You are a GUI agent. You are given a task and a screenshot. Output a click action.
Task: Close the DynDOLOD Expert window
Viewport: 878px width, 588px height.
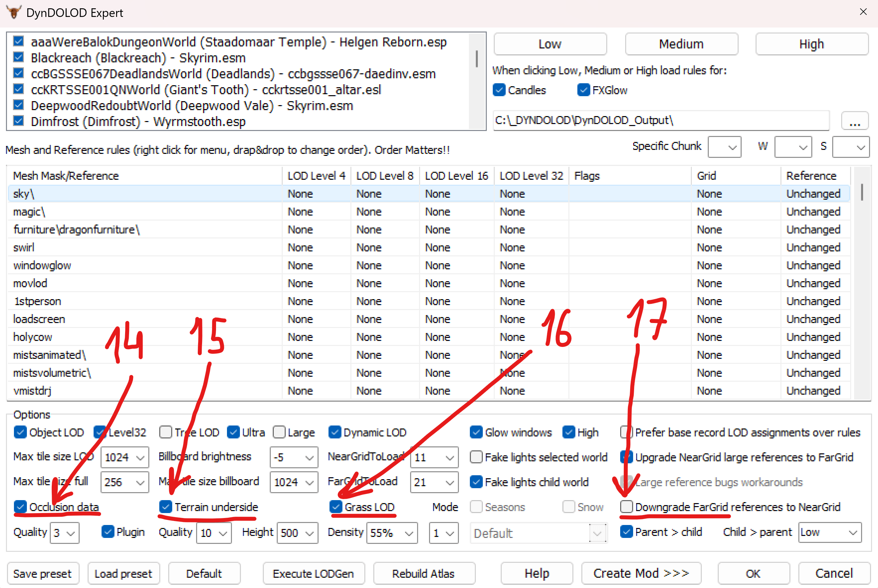pos(863,12)
